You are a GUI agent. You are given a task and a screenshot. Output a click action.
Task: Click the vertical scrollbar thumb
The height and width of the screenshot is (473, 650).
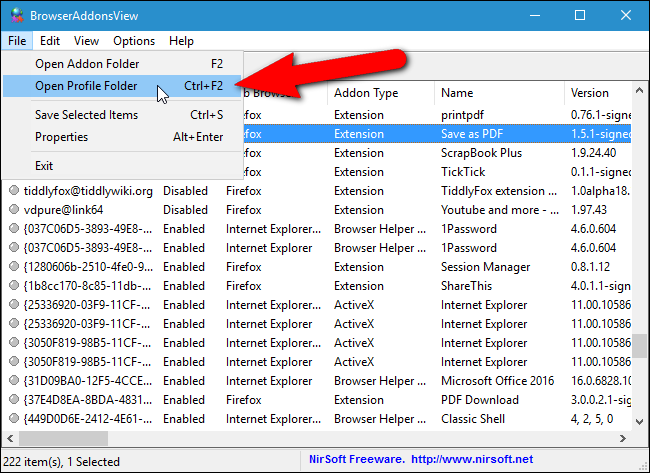tap(639, 346)
